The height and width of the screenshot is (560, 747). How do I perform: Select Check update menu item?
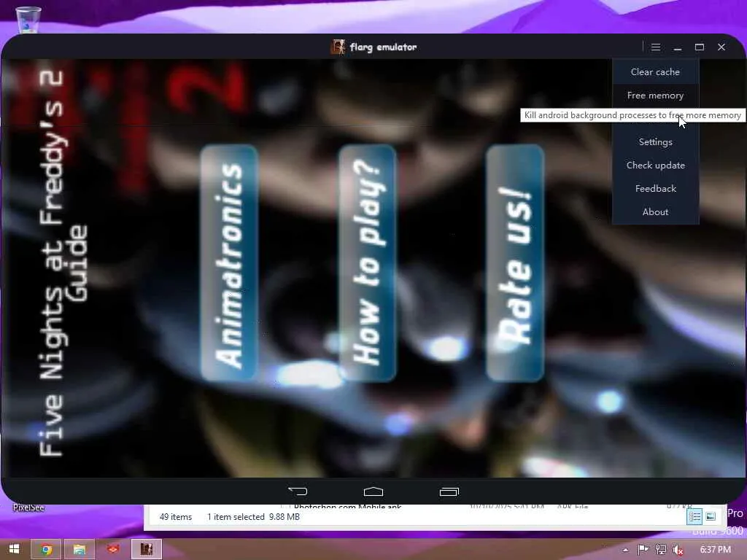[x=655, y=166]
